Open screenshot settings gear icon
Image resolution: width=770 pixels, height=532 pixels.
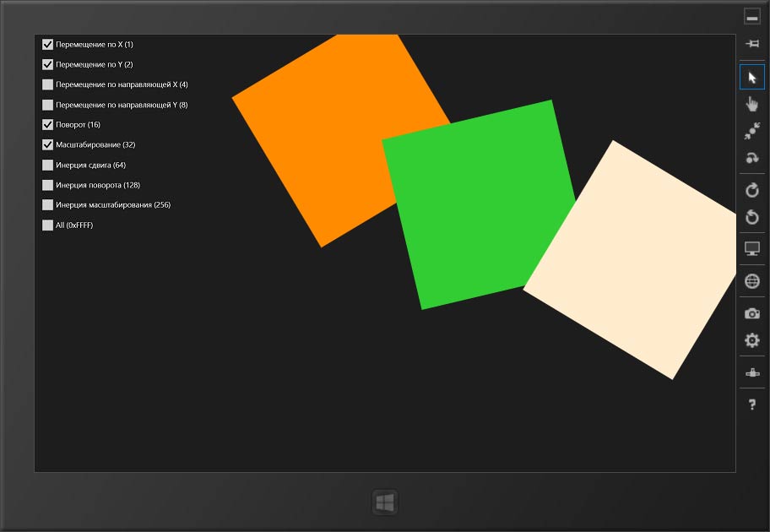751,340
